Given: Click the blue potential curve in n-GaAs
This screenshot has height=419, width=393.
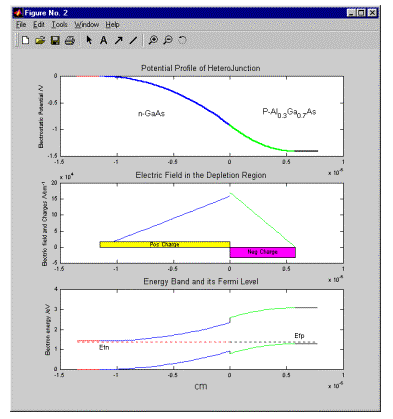Looking at the screenshot, I should pos(173,91).
